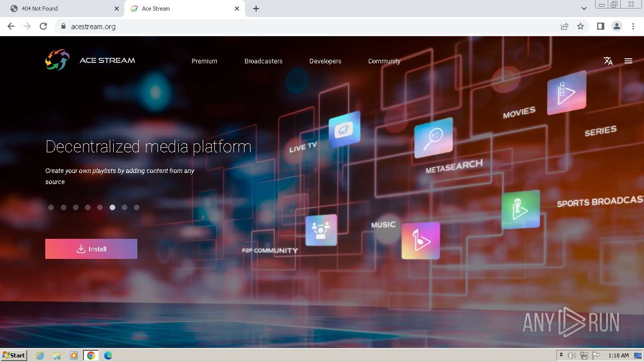Click the Decentralized media platform heading
The width and height of the screenshot is (644, 362).
148,146
